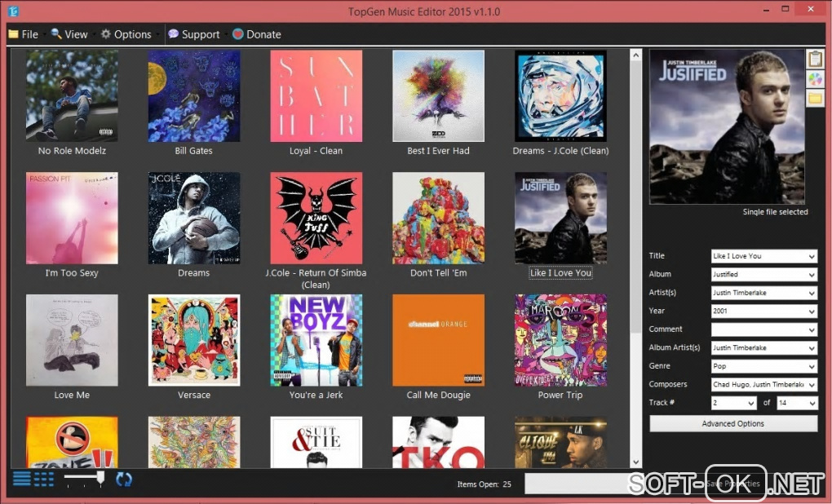The width and height of the screenshot is (832, 504).
Task: Select the Dreams - J.Cole (Clean) cover
Action: 561,95
